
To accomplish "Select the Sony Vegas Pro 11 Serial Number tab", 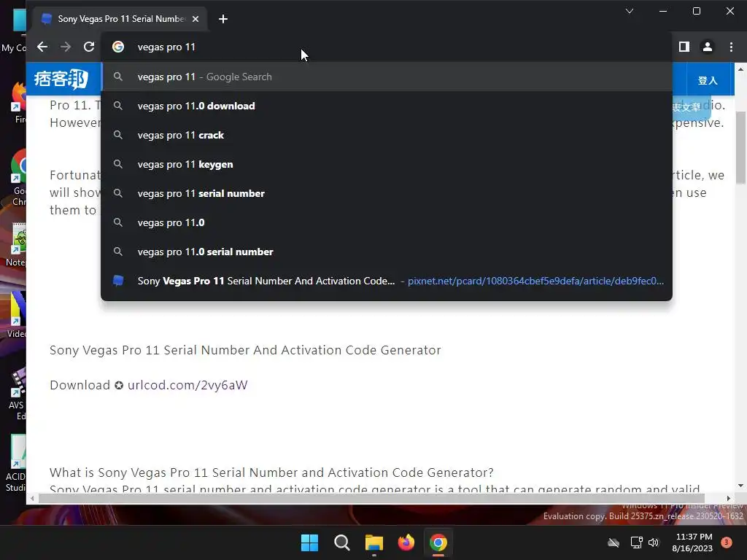I will point(120,19).
